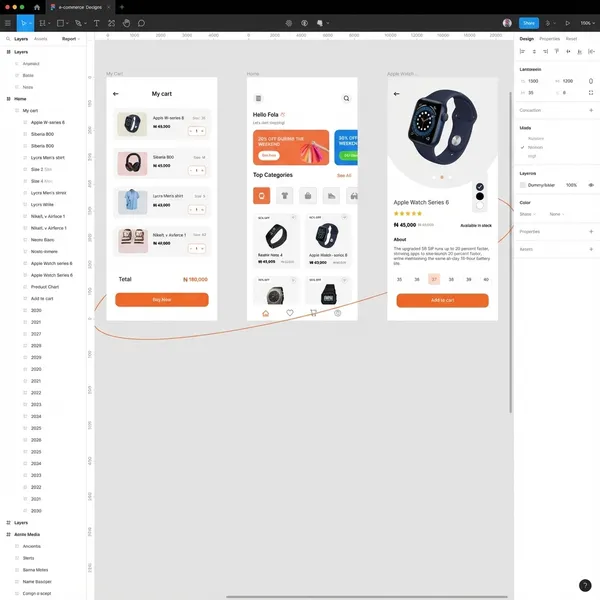This screenshot has width=600, height=600.
Task: Click the Dummy layer fill swatch
Action: [x=523, y=185]
